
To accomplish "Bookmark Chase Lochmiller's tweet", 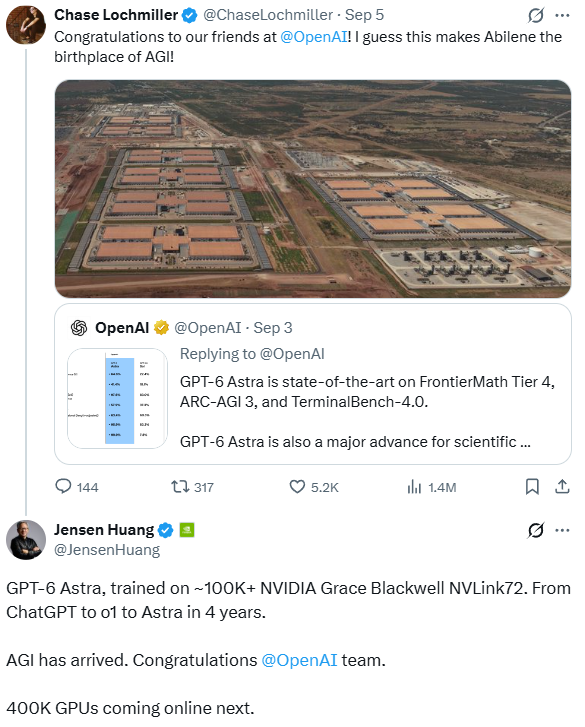I will (x=532, y=487).
